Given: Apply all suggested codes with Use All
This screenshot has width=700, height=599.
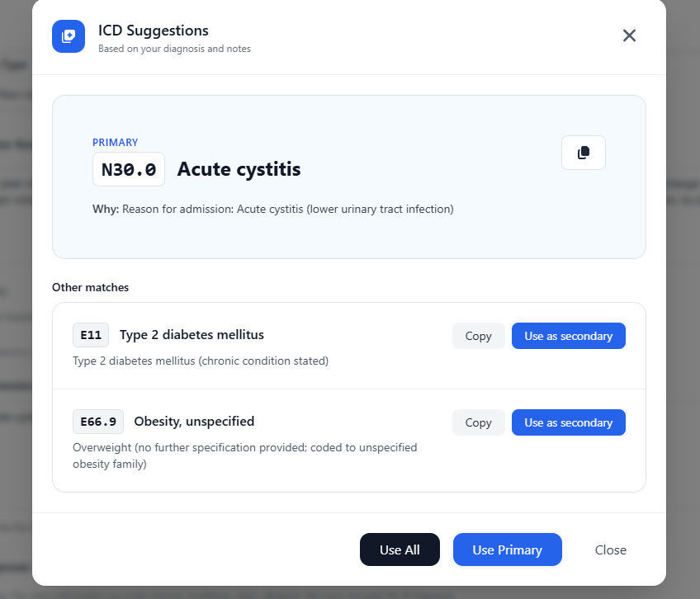Looking at the screenshot, I should pyautogui.click(x=400, y=549).
